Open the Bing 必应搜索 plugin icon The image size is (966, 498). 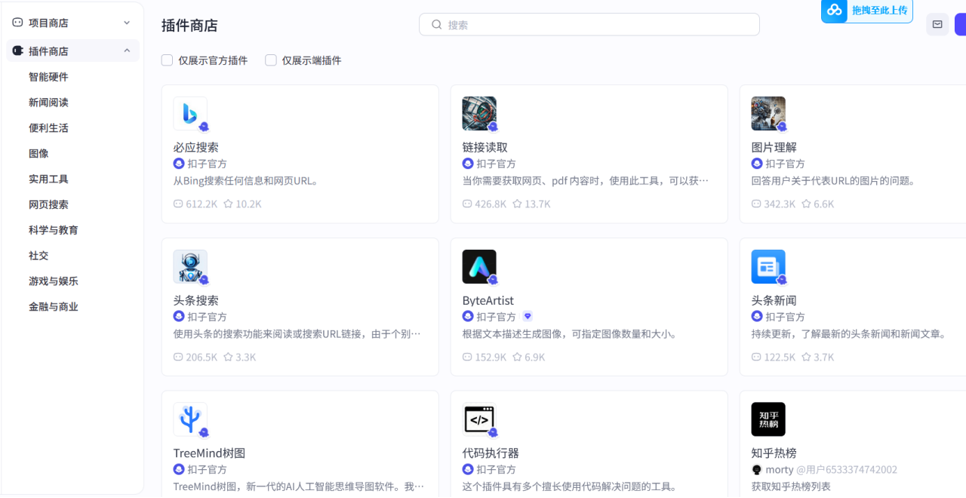[x=190, y=113]
